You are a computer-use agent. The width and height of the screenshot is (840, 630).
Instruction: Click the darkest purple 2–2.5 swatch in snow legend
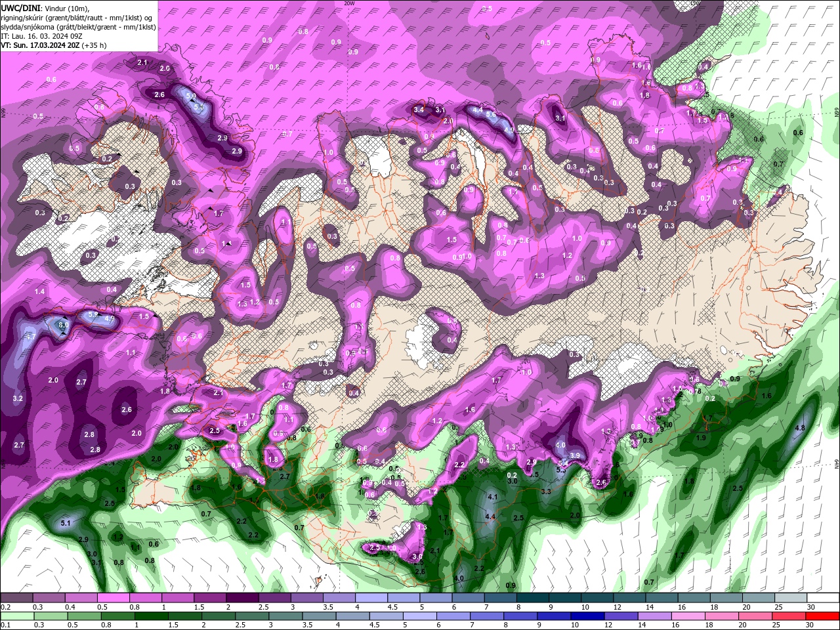coord(243,598)
